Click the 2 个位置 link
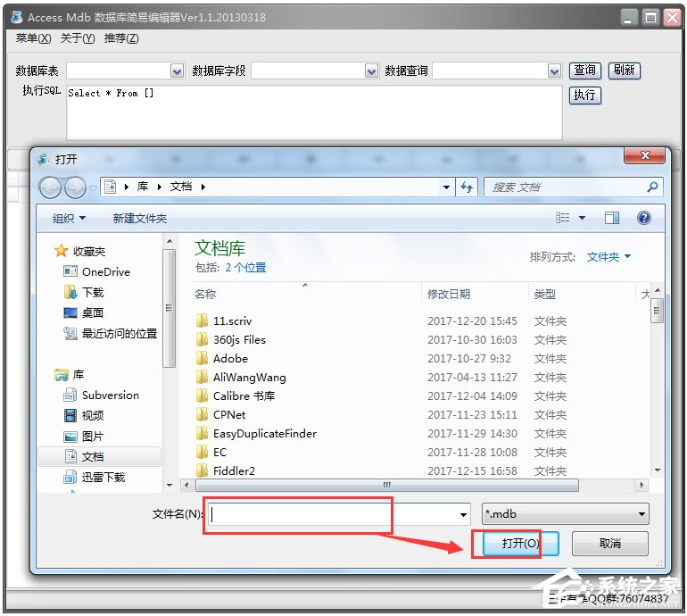The width and height of the screenshot is (687, 616). pos(245,268)
